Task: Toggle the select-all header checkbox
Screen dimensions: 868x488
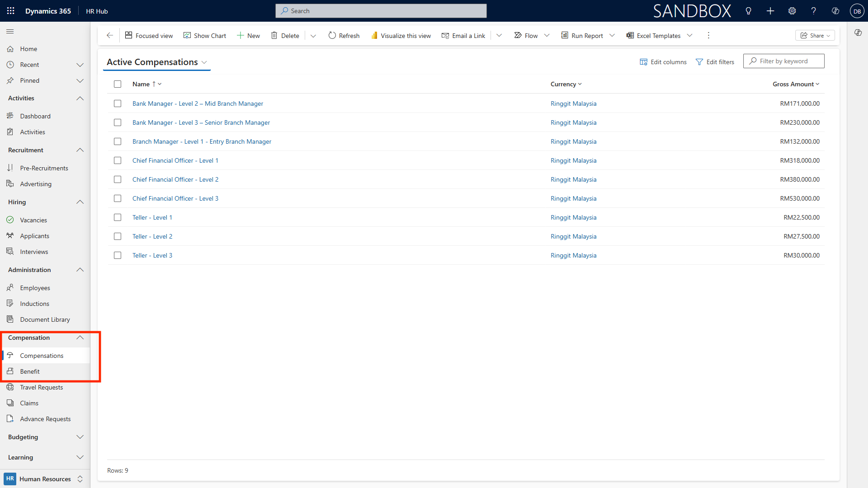Action: tap(118, 84)
